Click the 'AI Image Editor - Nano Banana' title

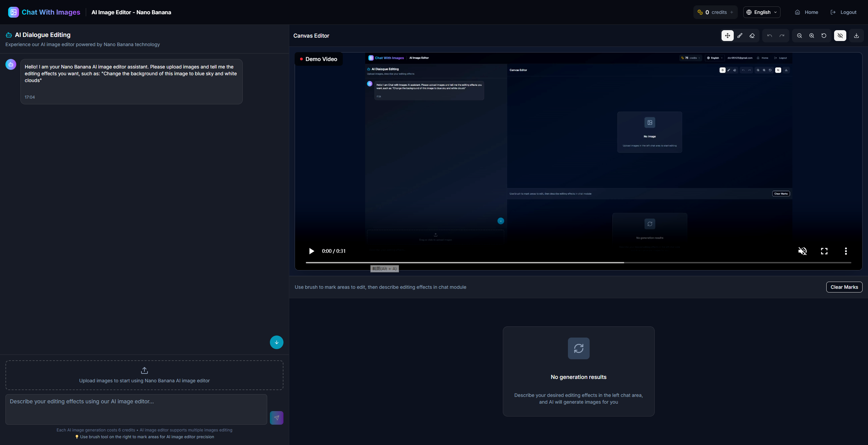[132, 12]
